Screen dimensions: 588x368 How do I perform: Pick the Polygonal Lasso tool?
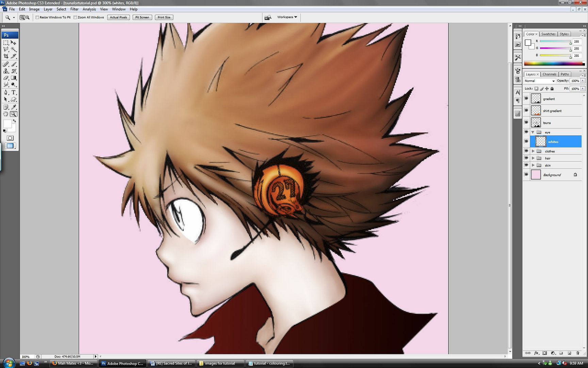(6, 49)
